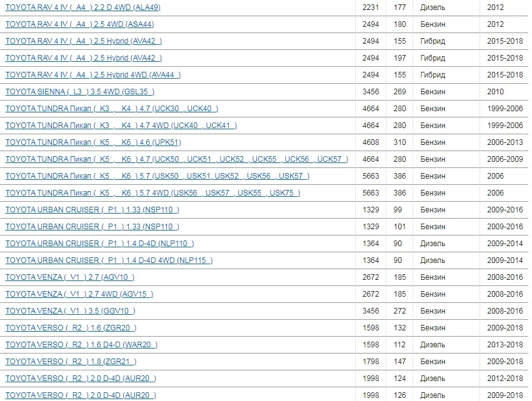The height and width of the screenshot is (401, 532).
Task: Select "280" in the TUNDRA UCK40, UCK41 row
Action: [x=399, y=126]
